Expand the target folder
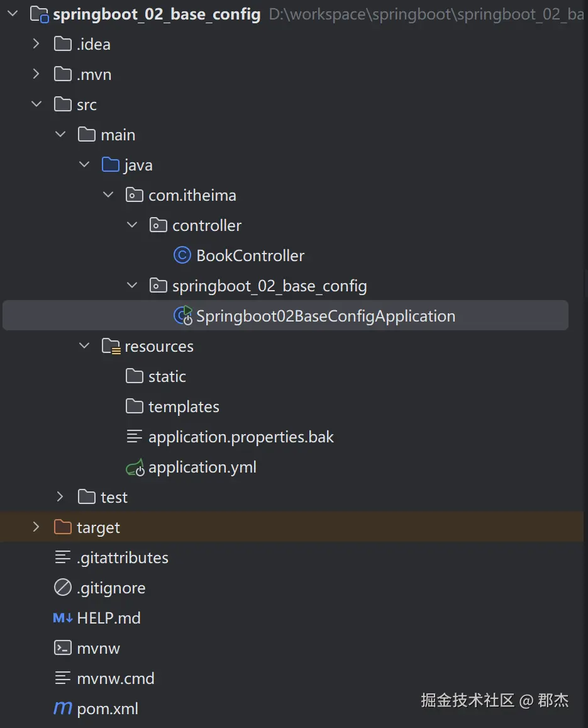This screenshot has height=728, width=588. [36, 527]
